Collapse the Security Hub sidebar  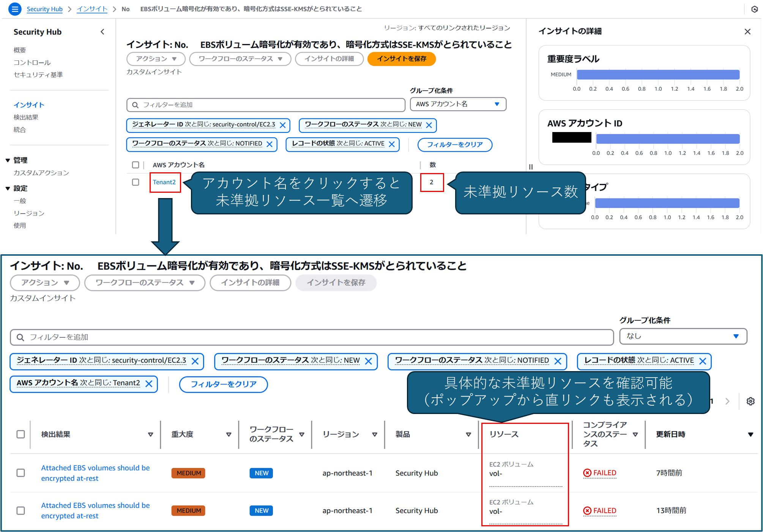[x=102, y=32]
